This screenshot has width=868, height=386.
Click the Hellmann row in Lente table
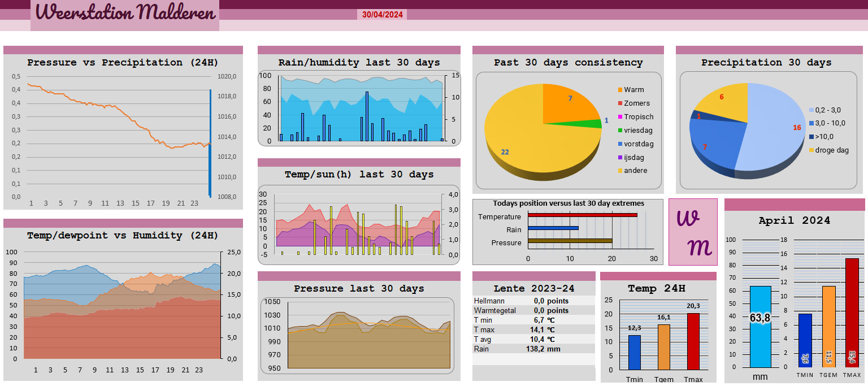point(533,301)
